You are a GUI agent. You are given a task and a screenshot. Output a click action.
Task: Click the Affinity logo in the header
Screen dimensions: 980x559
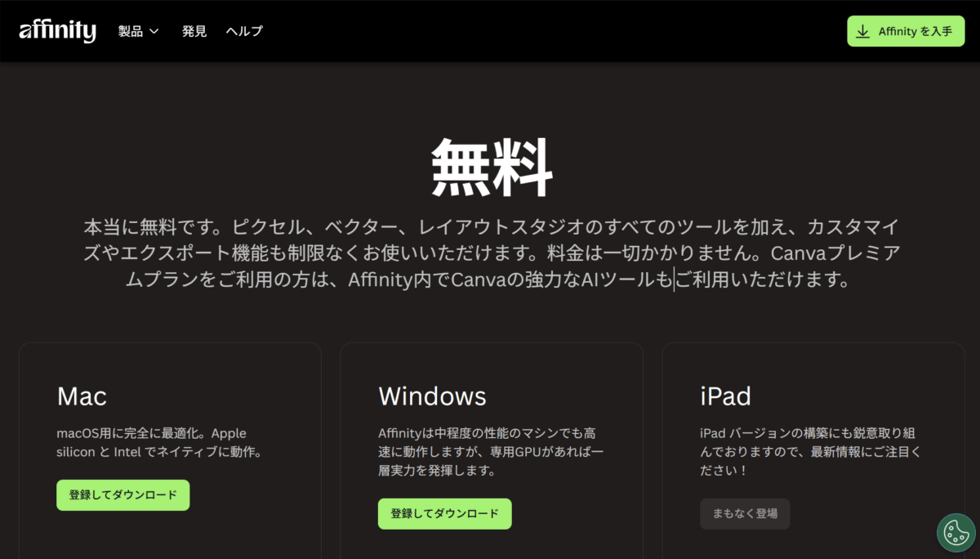[57, 31]
